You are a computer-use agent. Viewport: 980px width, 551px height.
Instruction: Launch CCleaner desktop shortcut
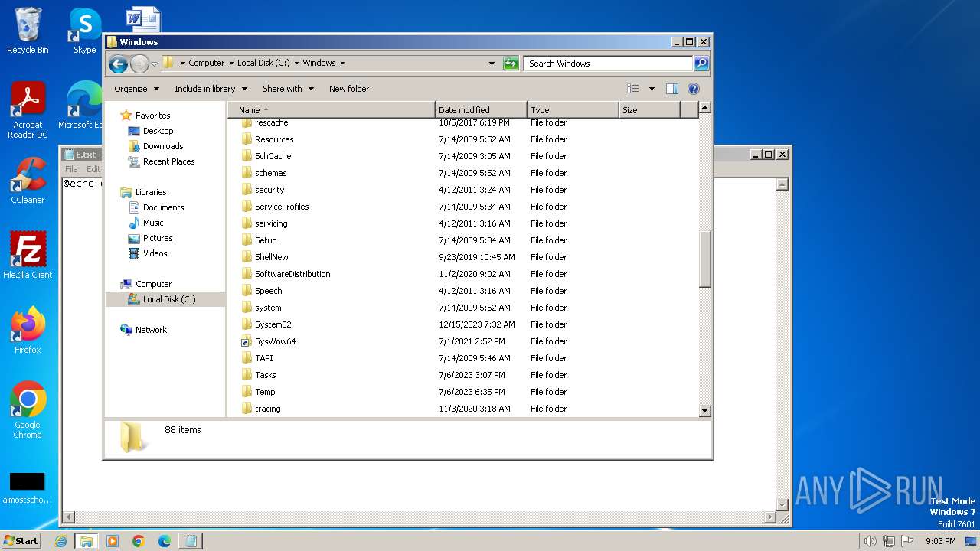28,181
